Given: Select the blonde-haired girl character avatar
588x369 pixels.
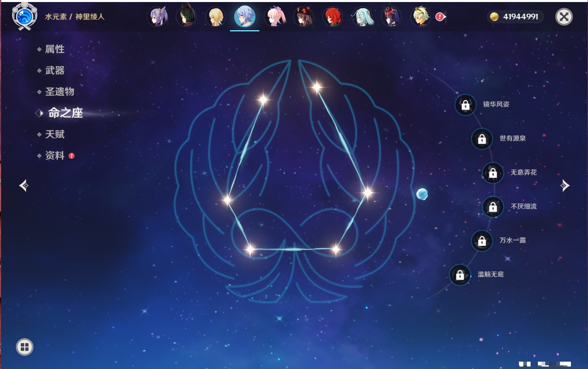Looking at the screenshot, I should 215,17.
